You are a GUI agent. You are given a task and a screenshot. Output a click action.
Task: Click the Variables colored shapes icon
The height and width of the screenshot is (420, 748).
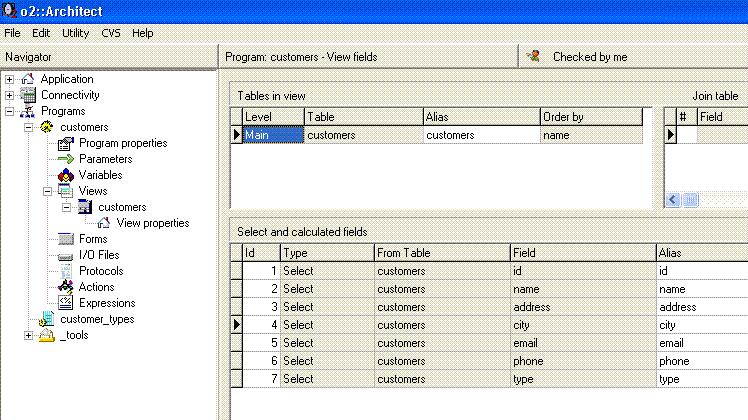tap(66, 175)
